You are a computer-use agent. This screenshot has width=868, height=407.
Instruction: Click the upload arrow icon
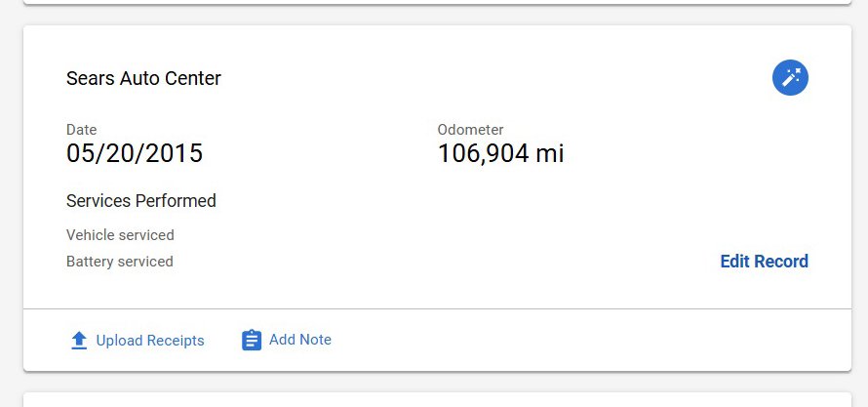[79, 341]
